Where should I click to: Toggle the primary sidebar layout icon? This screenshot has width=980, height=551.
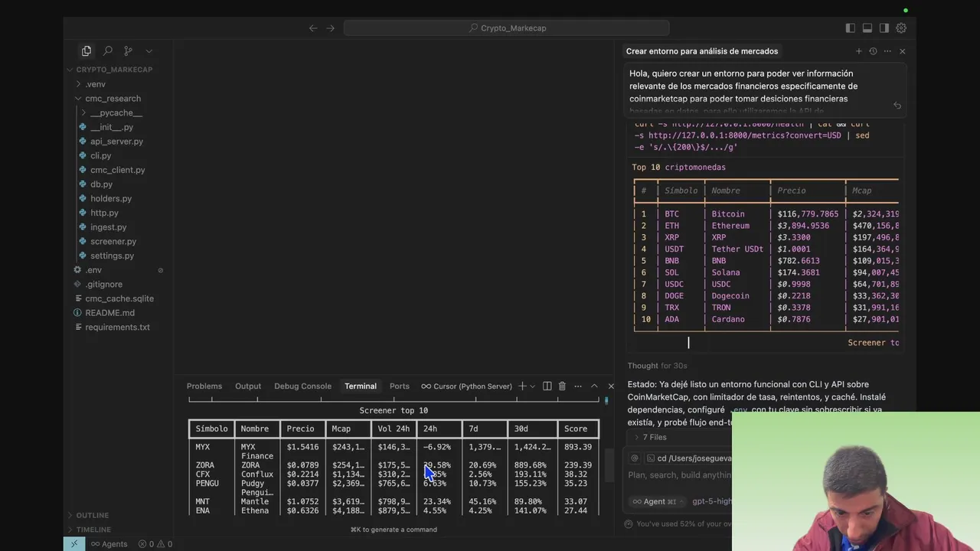(x=851, y=28)
